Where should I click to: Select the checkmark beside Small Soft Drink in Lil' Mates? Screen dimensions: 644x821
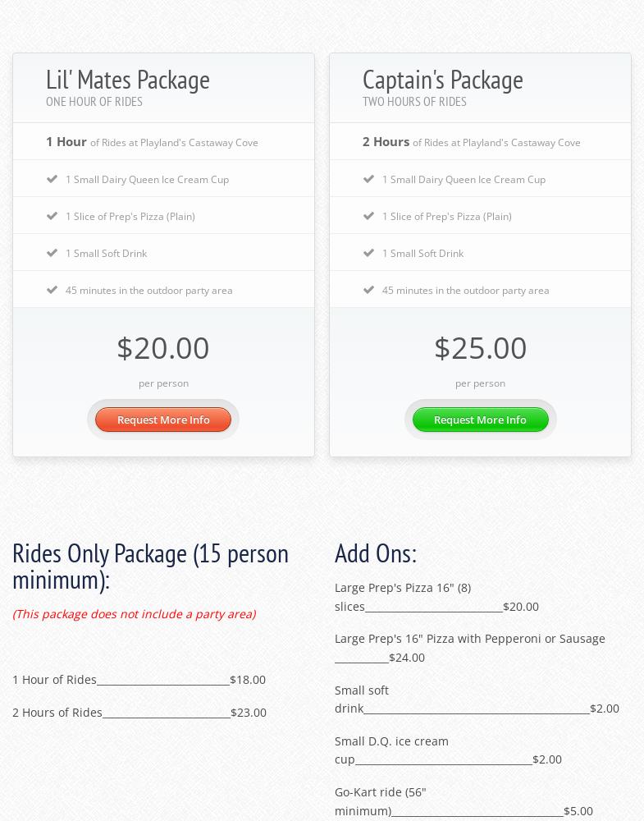click(52, 252)
